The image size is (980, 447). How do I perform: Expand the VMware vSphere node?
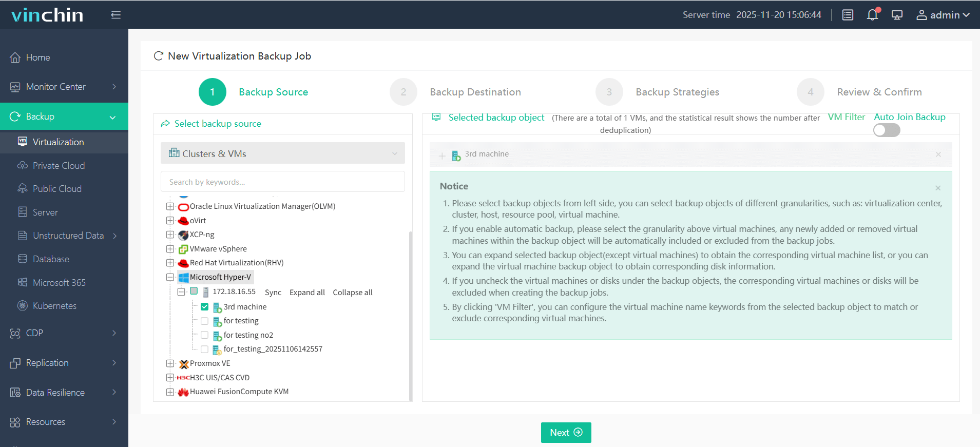pyautogui.click(x=170, y=249)
